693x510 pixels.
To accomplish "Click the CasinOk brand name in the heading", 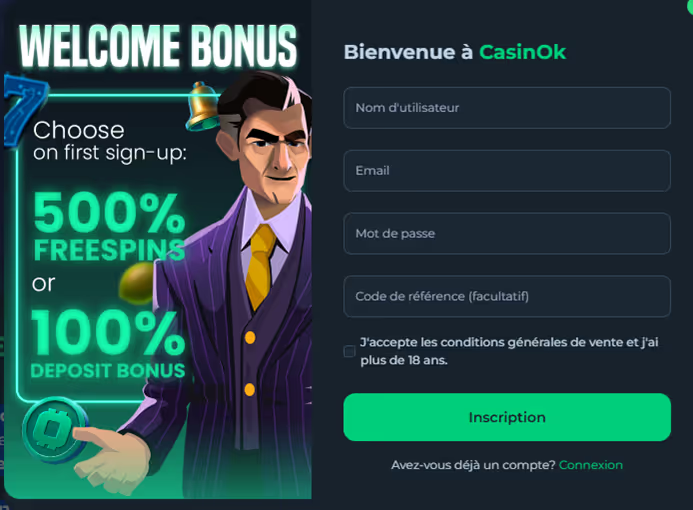I will pos(522,52).
